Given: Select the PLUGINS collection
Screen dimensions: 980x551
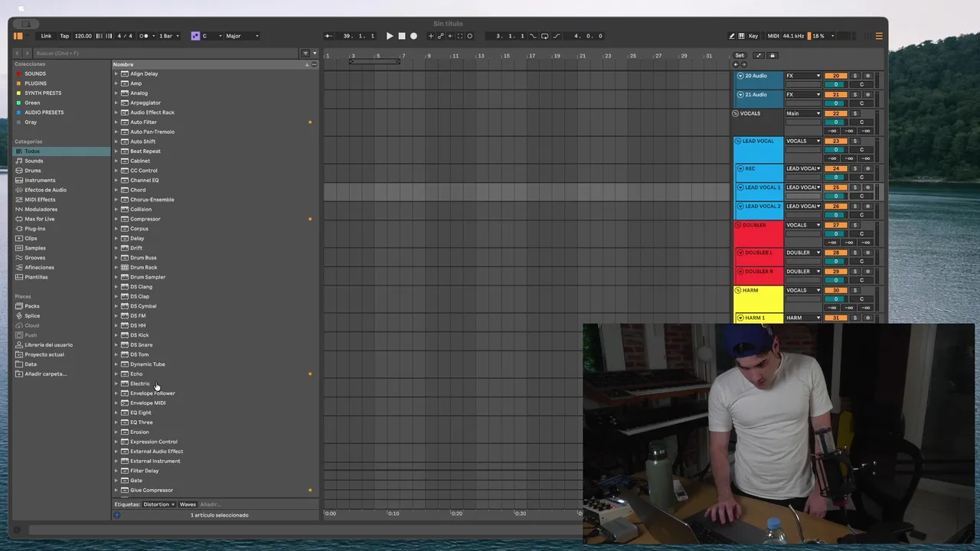Looking at the screenshot, I should 35,83.
